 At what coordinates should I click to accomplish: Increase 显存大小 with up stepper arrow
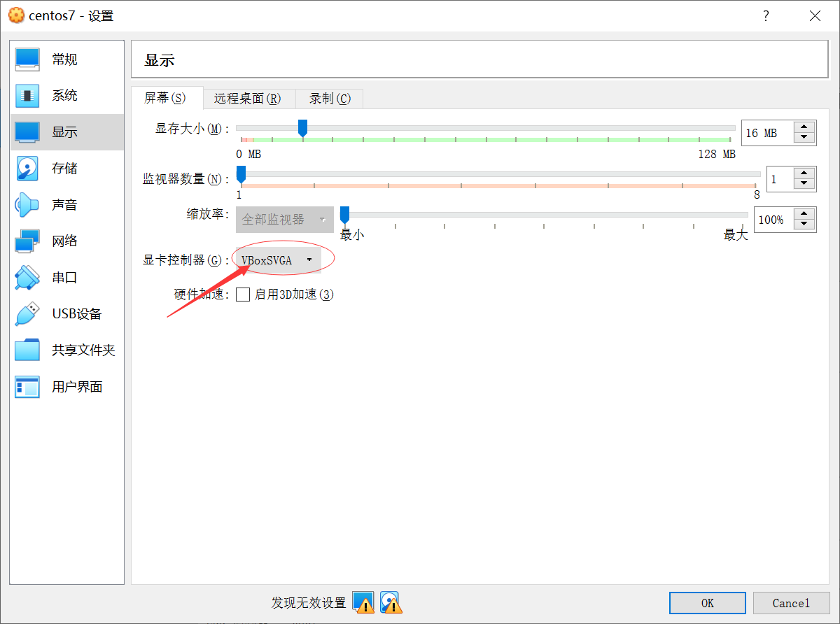click(804, 127)
